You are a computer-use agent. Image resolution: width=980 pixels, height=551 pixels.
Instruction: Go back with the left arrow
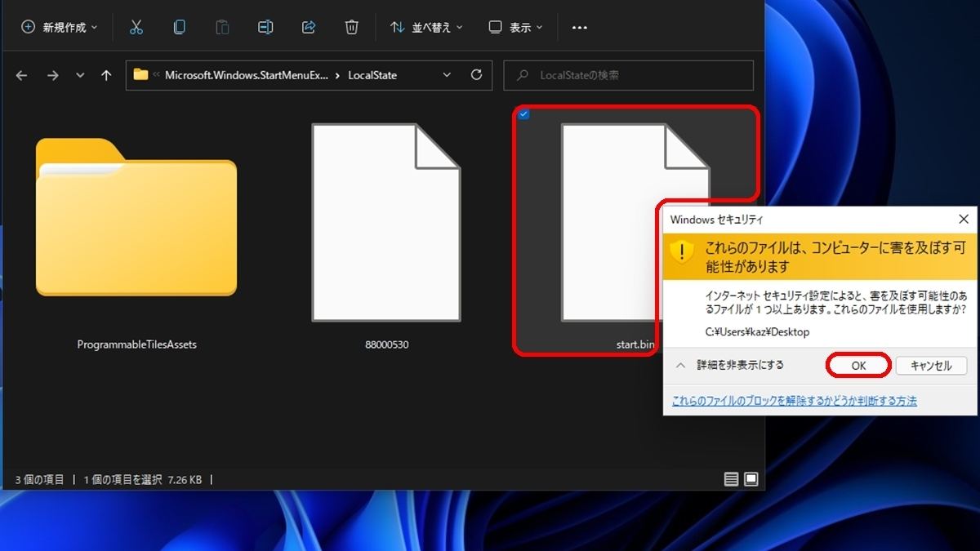[22, 75]
